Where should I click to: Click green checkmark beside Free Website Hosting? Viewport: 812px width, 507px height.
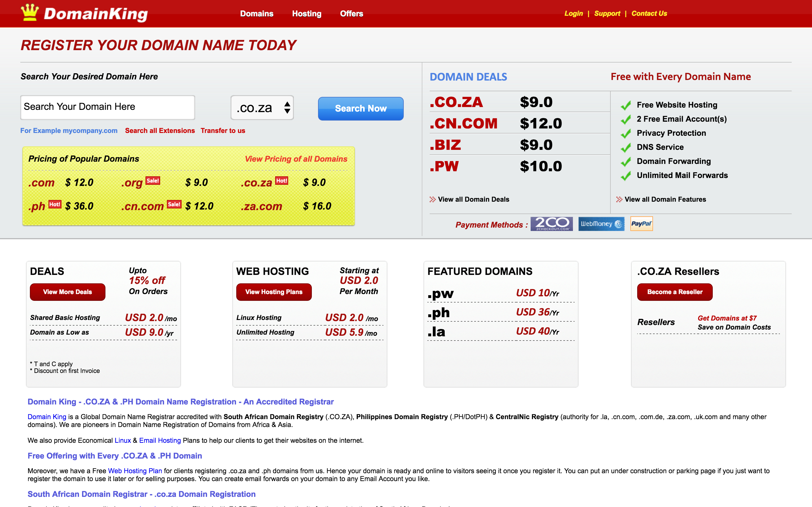pos(626,105)
